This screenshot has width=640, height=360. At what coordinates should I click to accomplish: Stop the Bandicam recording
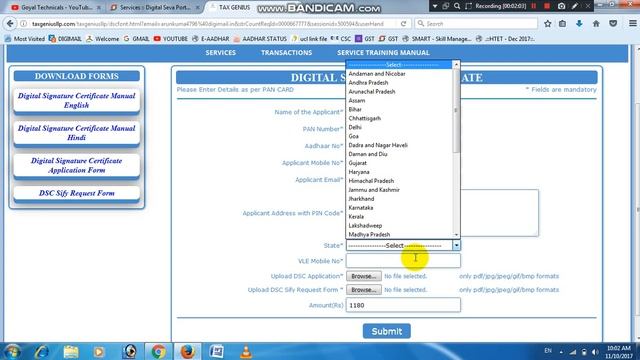pos(547,6)
